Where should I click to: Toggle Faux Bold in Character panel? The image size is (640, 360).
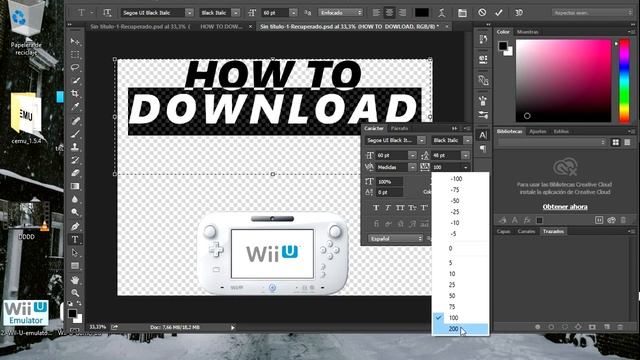[376, 208]
